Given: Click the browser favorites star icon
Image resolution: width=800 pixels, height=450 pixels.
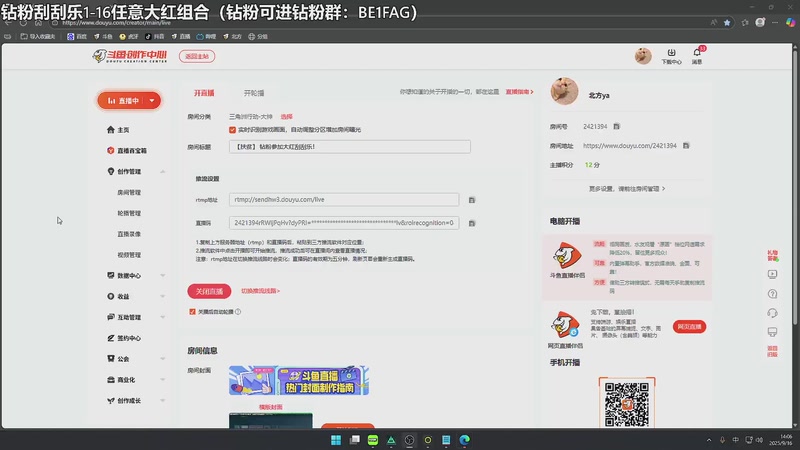Looking at the screenshot, I should tap(727, 22).
